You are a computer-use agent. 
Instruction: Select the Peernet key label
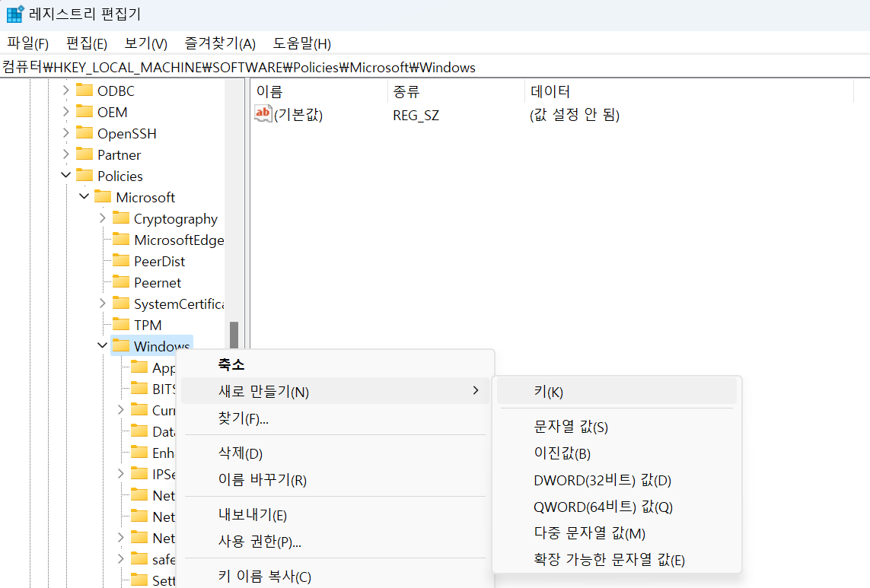tap(158, 282)
